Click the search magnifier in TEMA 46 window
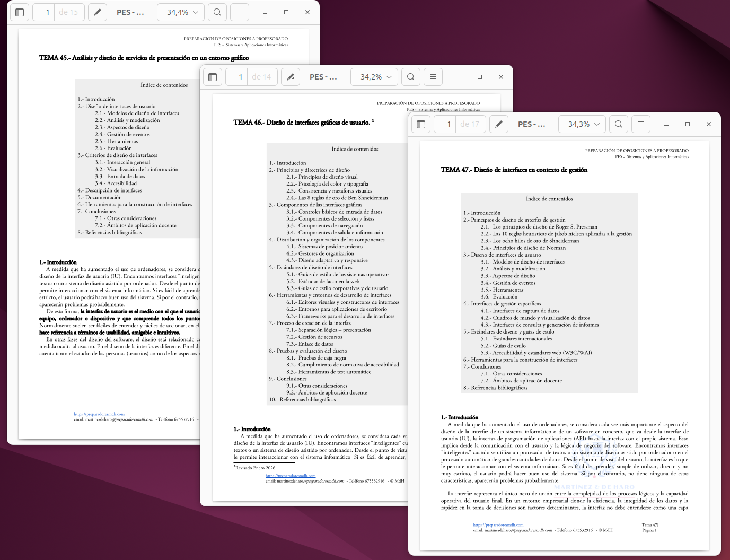The image size is (730, 560). [411, 77]
